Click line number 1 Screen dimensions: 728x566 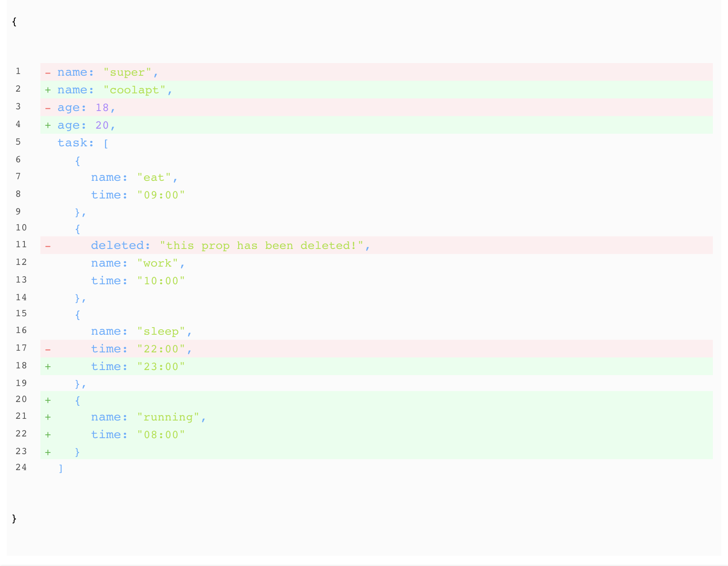pyautogui.click(x=18, y=71)
